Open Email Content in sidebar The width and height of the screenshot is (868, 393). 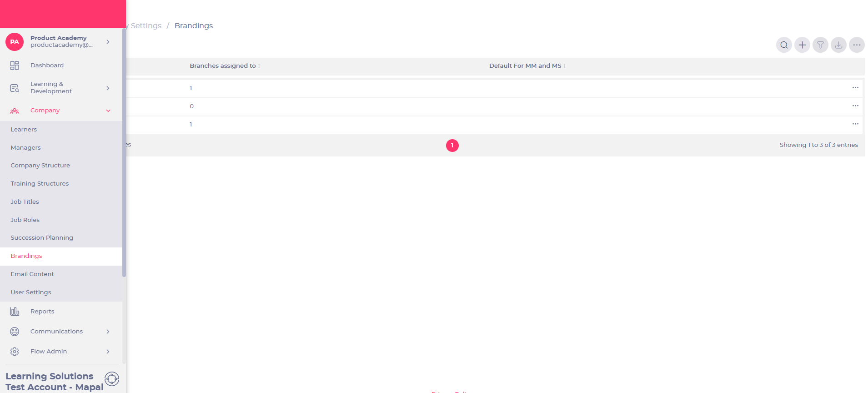[32, 274]
